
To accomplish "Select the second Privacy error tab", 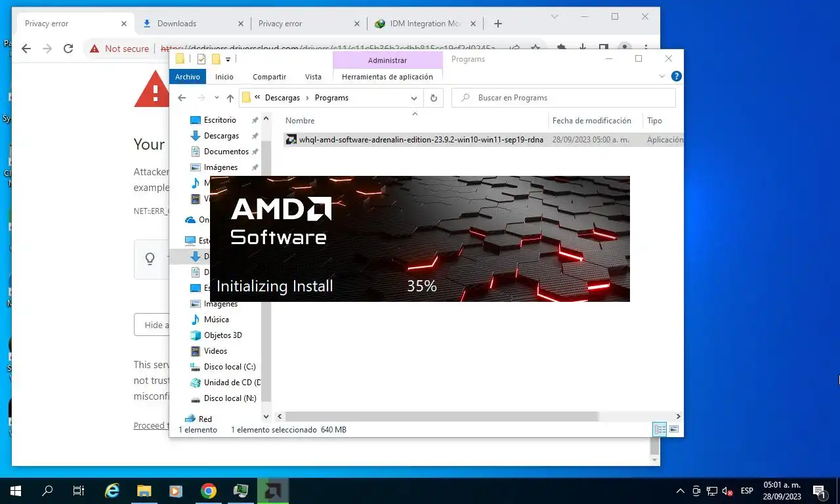I will click(307, 24).
